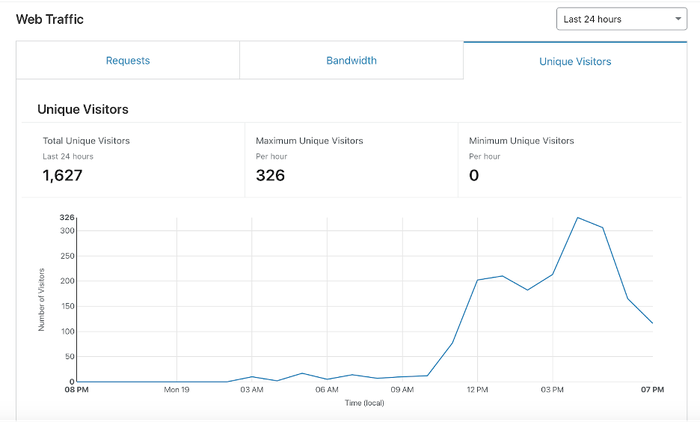Click the arrow on the time range selector

[677, 19]
